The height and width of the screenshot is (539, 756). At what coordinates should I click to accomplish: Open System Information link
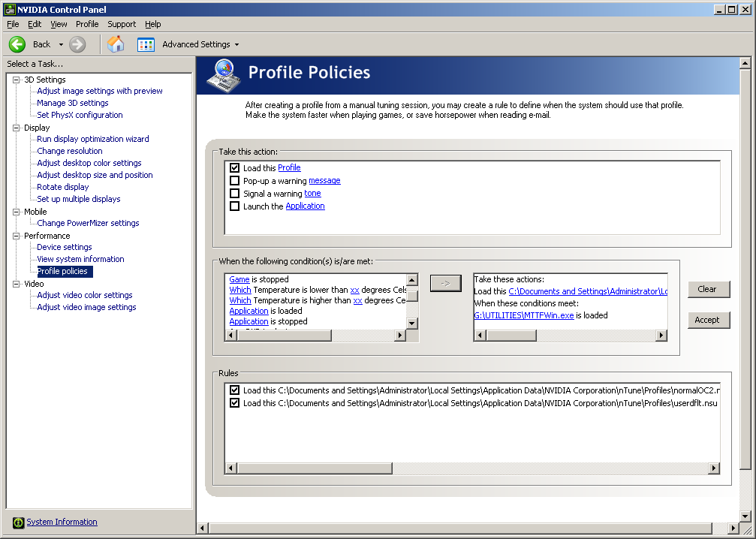pyautogui.click(x=62, y=522)
